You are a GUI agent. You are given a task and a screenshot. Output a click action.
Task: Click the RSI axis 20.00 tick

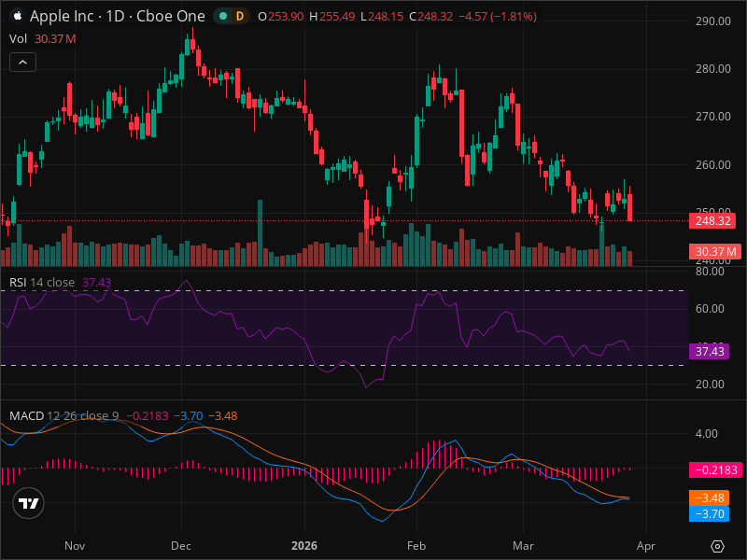click(x=710, y=384)
